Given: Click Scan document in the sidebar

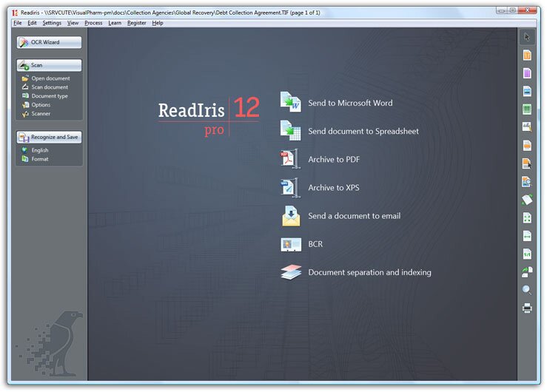Looking at the screenshot, I should coord(45,87).
